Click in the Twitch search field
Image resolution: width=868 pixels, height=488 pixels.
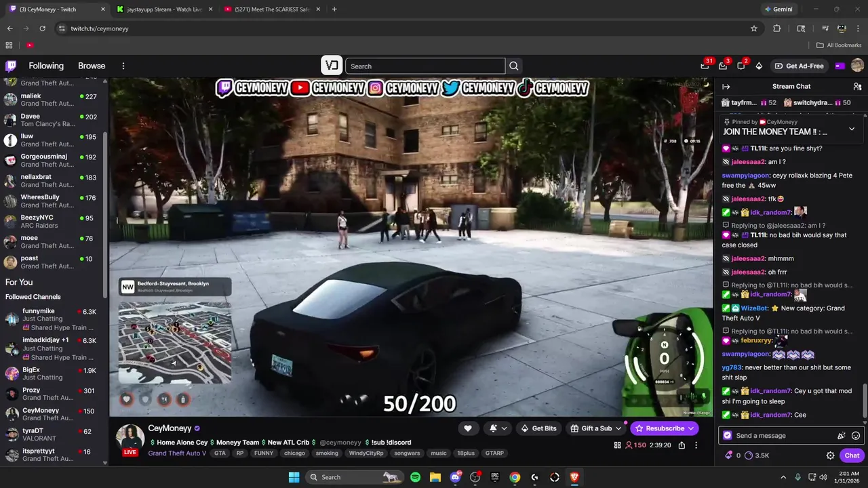[x=425, y=66]
